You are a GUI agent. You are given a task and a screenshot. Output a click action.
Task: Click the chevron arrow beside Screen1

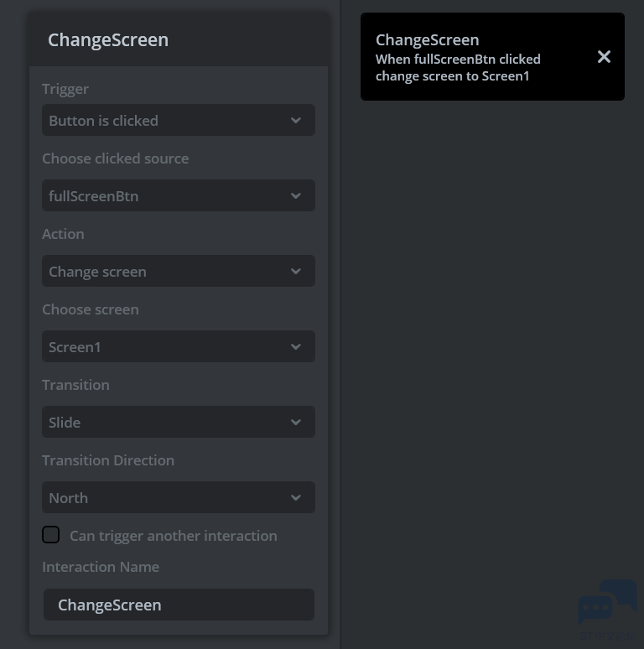[x=296, y=346]
